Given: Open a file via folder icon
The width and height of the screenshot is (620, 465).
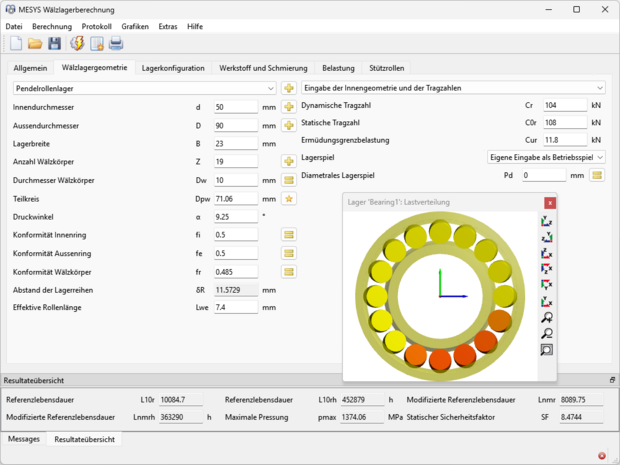Looking at the screenshot, I should pos(35,43).
